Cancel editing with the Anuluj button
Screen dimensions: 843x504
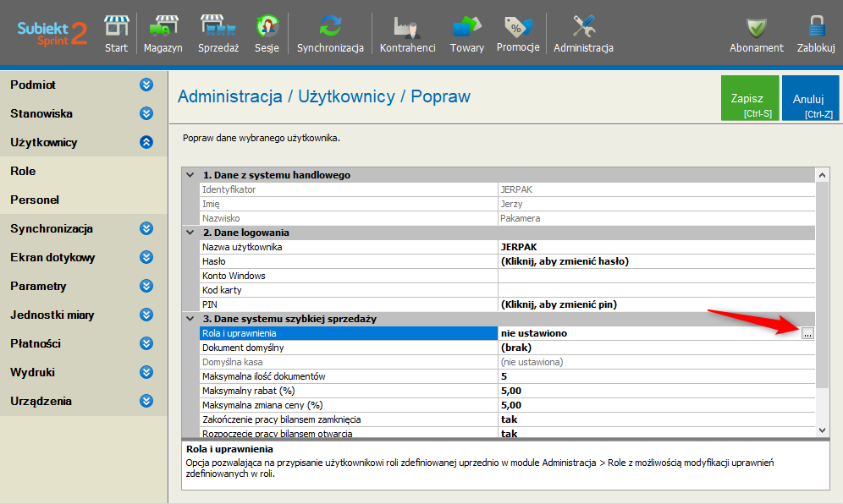810,99
